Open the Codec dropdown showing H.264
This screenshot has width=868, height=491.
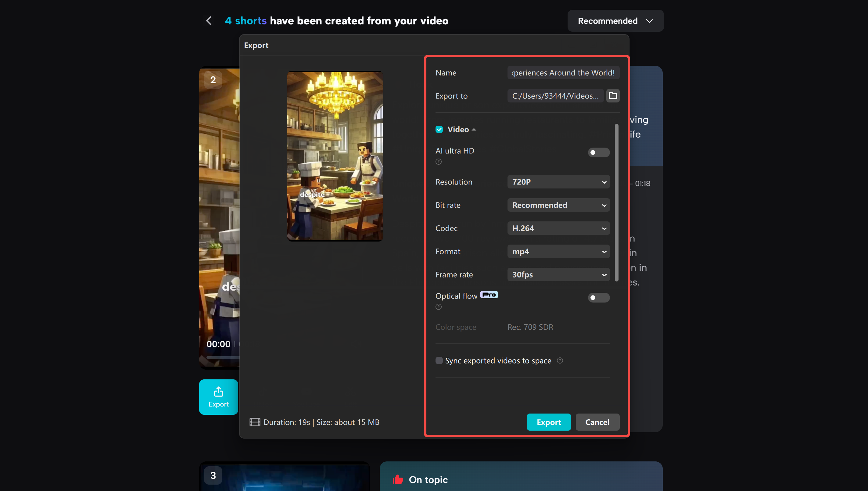(558, 228)
